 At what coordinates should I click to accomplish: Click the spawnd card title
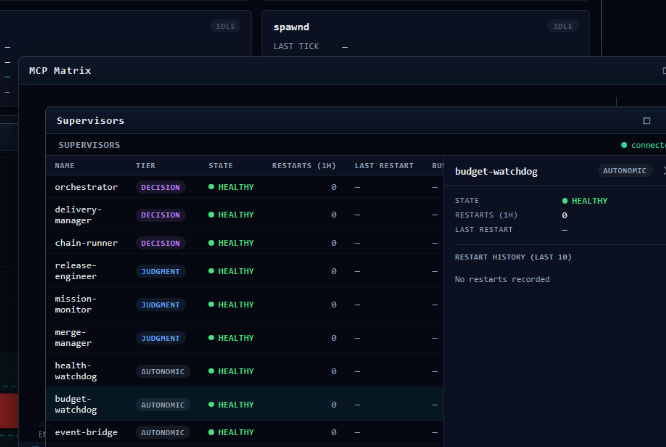(291, 27)
